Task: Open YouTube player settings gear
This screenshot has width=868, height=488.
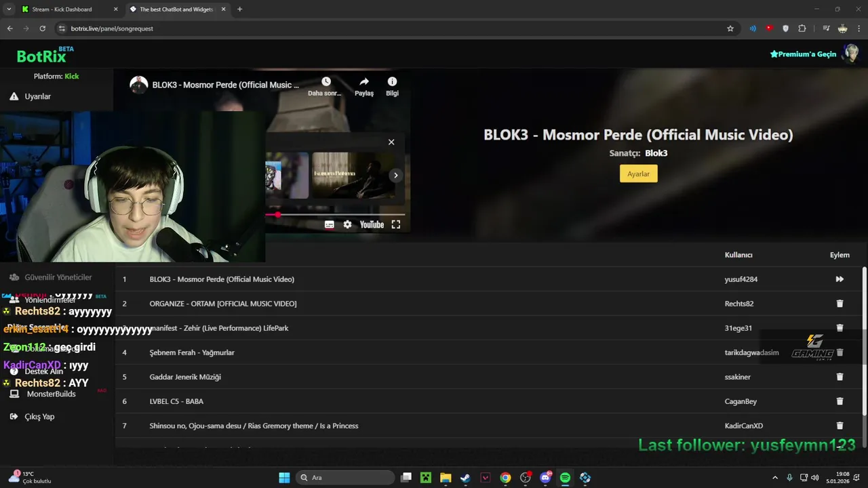Action: pos(347,224)
